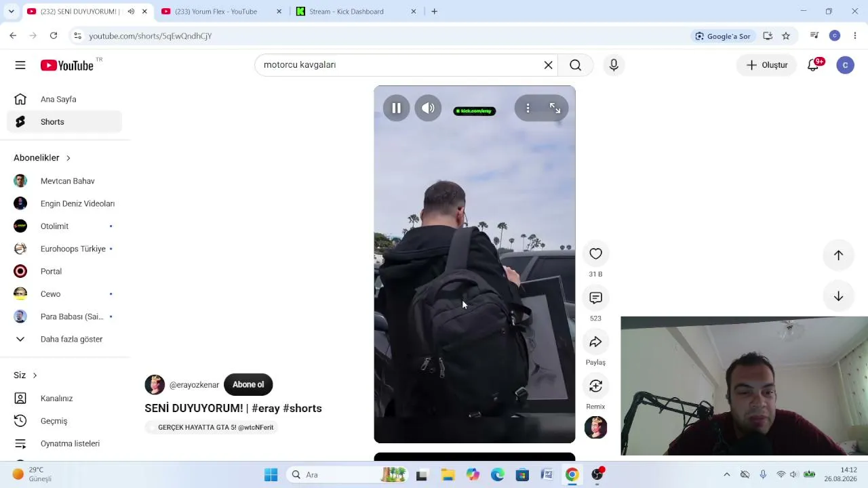Open Kanalınız in sidebar
Screen dimensions: 868x488
click(x=64, y=399)
